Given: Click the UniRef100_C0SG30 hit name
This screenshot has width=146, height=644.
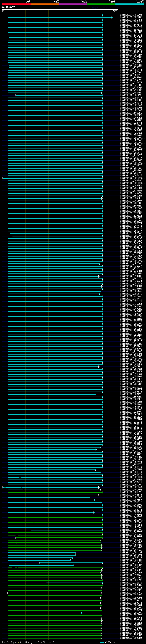Looking at the screenshot, I should [131, 567].
